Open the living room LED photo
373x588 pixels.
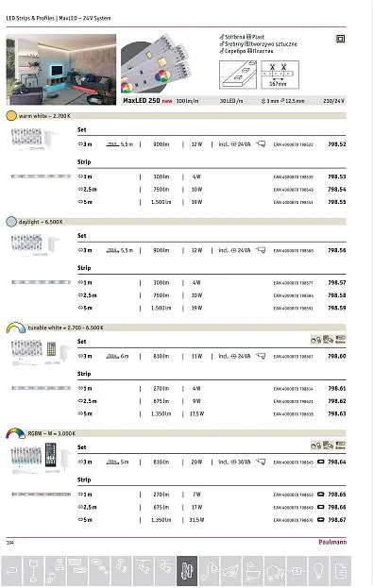(61, 70)
